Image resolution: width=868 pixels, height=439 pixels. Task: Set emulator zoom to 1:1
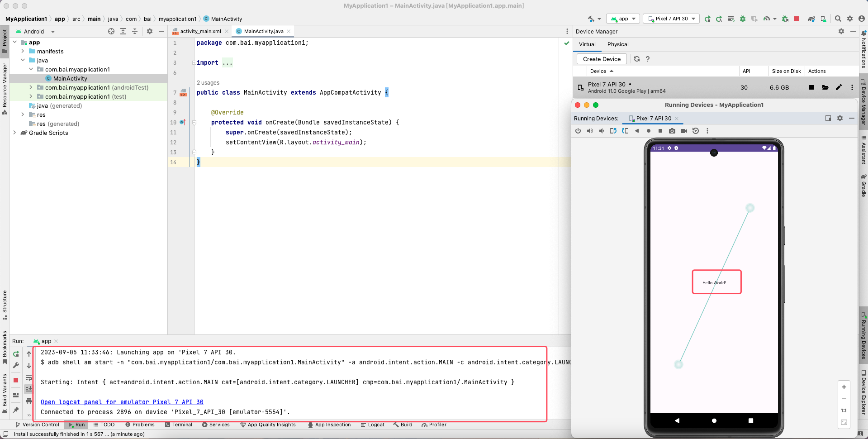(x=844, y=410)
